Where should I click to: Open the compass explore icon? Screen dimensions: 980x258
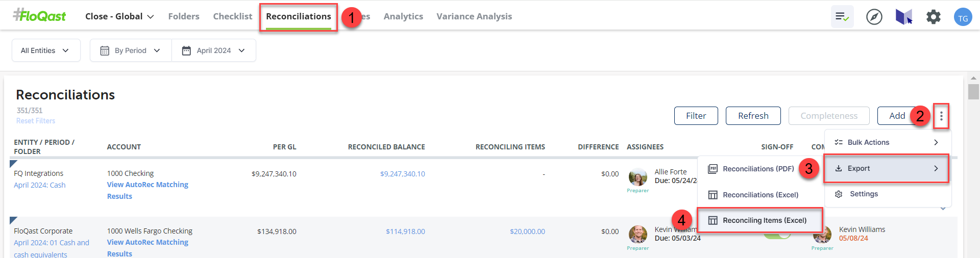tap(874, 17)
